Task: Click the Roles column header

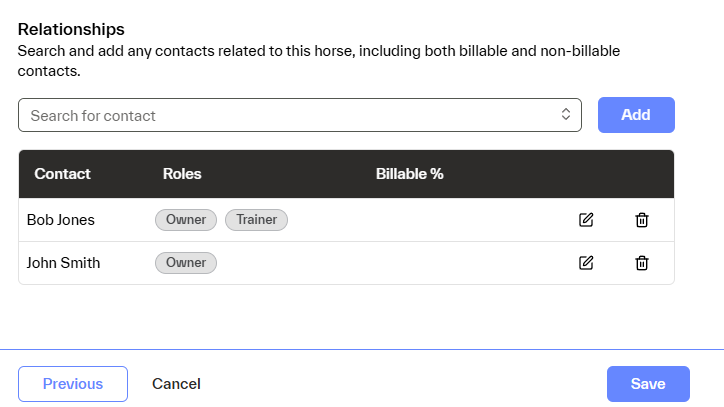Action: pyautogui.click(x=182, y=174)
